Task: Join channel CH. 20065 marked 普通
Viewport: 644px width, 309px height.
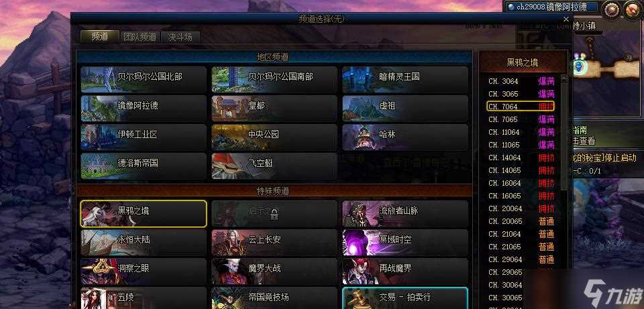Action: pyautogui.click(x=521, y=222)
